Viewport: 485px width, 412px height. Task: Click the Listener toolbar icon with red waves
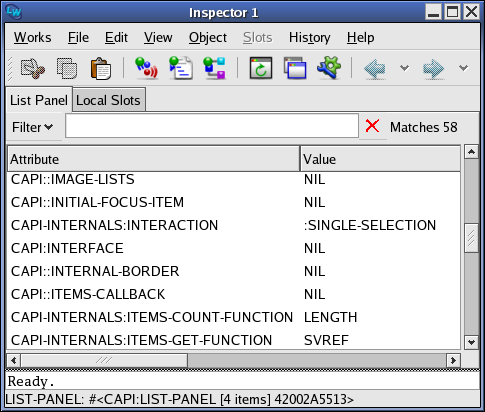[146, 68]
